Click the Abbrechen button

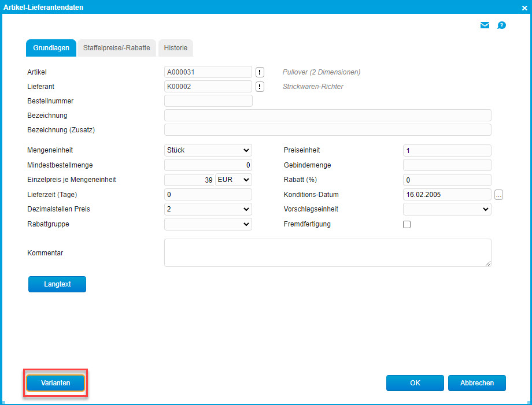tap(476, 383)
